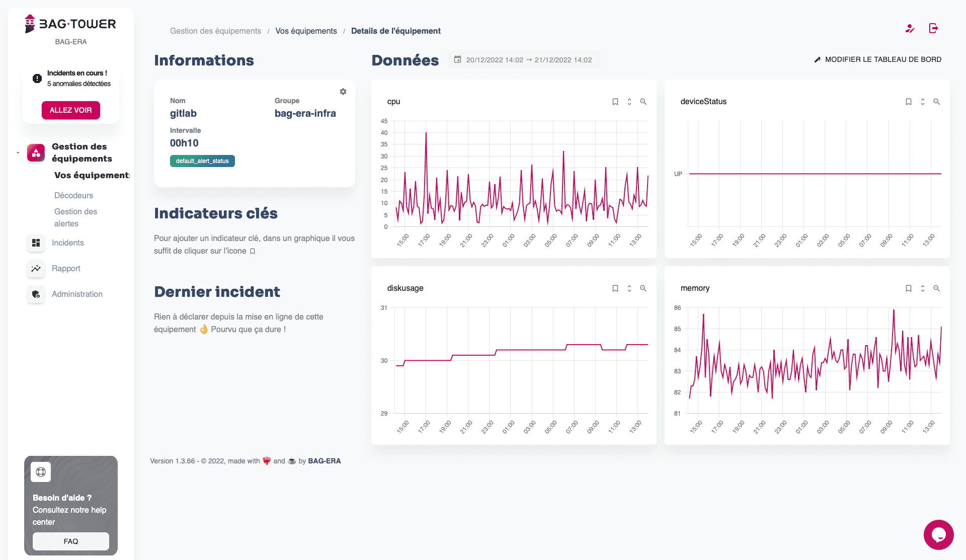Click Vos équipements breadcrumb link
The width and height of the screenshot is (966, 560).
click(306, 31)
